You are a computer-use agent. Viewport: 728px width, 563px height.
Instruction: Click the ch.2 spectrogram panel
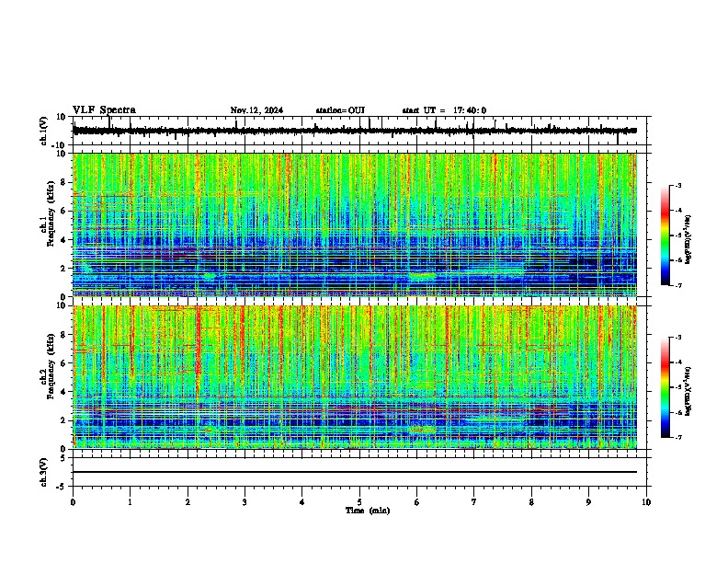click(x=355, y=377)
